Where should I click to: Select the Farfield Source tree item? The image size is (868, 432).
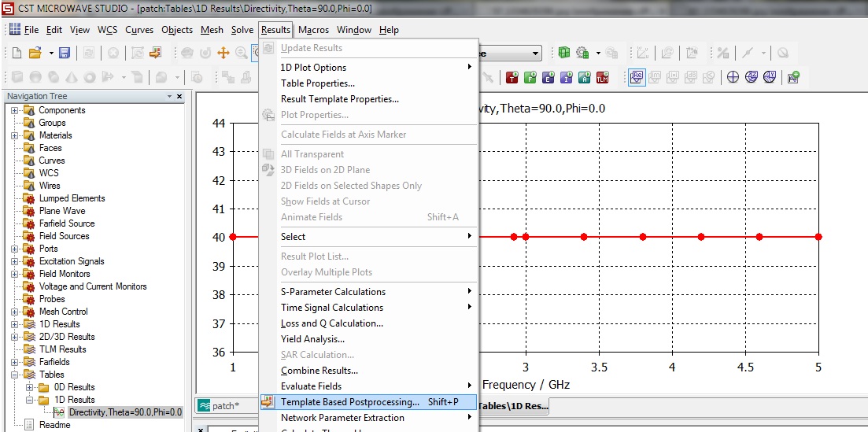66,223
